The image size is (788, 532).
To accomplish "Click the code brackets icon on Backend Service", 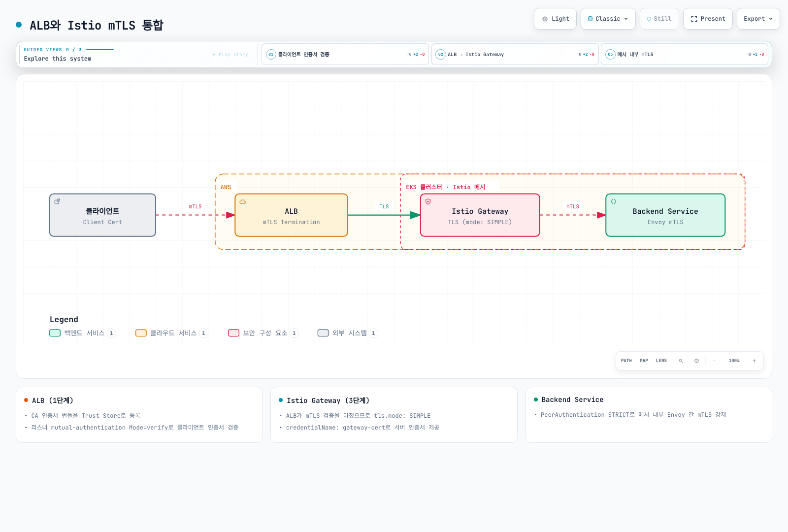I will tap(613, 201).
